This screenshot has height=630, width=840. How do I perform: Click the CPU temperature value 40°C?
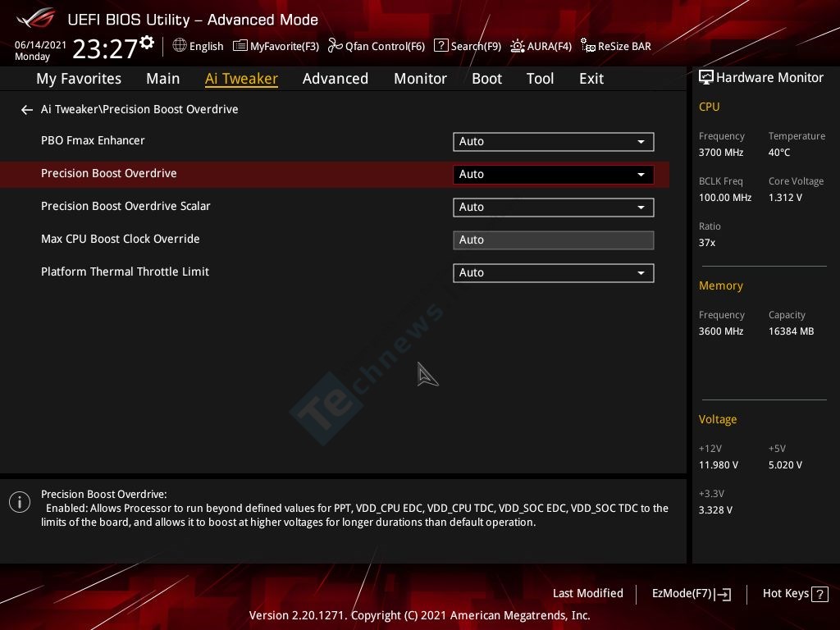(779, 153)
